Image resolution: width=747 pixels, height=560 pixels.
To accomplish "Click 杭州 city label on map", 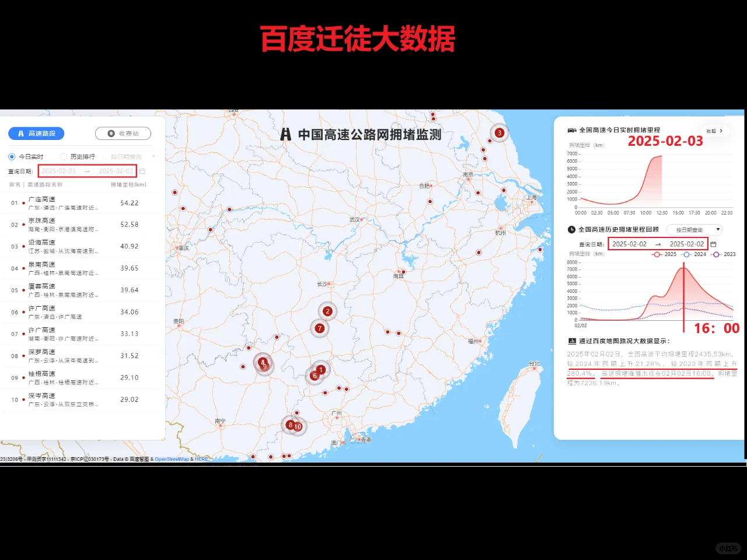I will click(x=500, y=233).
